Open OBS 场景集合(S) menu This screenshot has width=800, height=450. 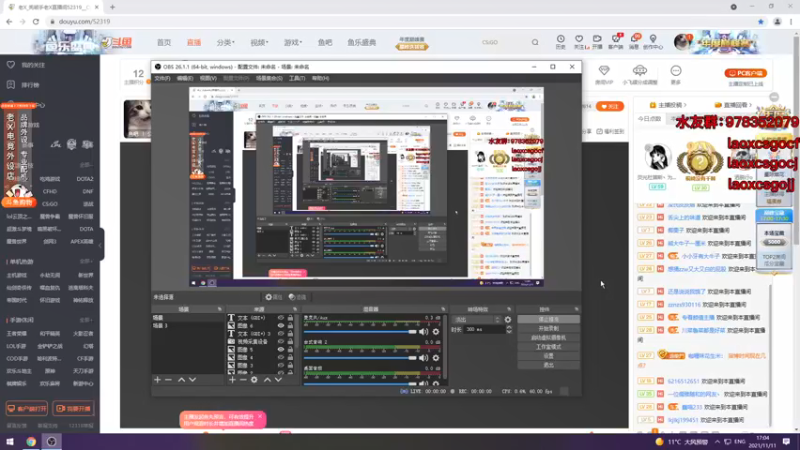(x=269, y=79)
